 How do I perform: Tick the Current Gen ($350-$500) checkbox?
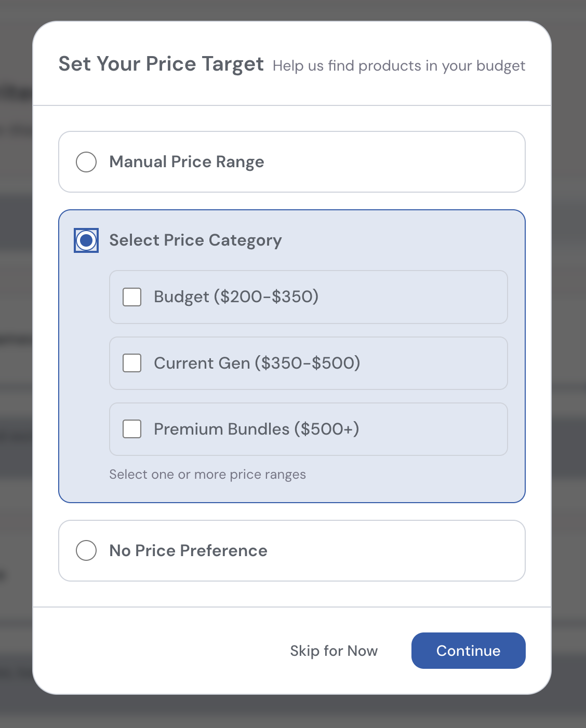[x=132, y=363]
